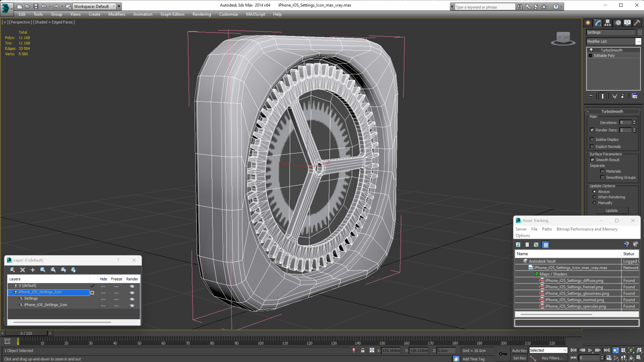Click the Set Key button

coord(519,358)
